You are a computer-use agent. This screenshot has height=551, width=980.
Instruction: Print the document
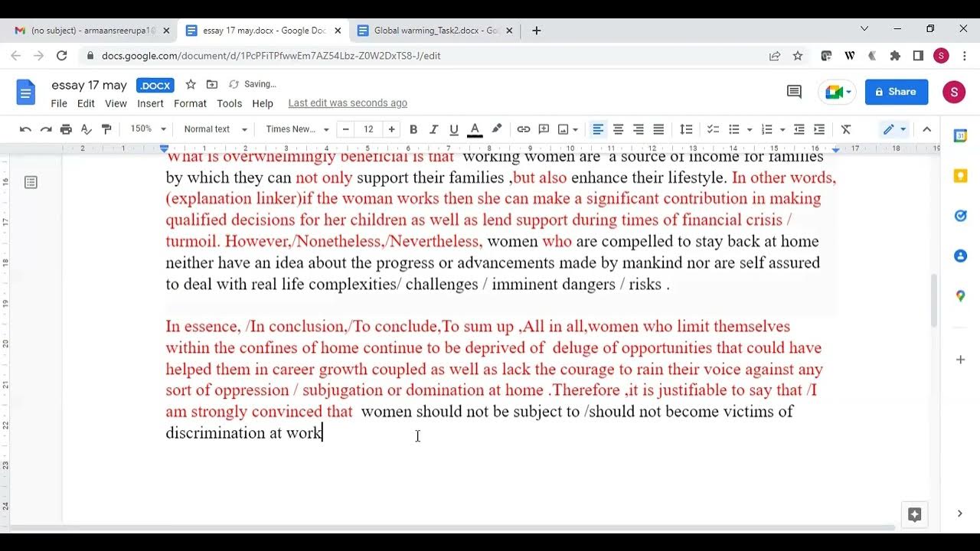click(x=66, y=129)
